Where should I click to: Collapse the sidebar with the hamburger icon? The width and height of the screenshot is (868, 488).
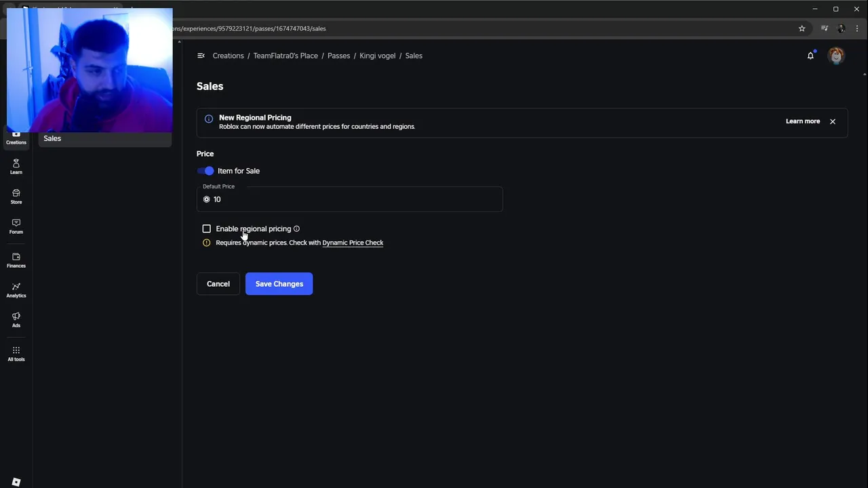[x=201, y=56]
